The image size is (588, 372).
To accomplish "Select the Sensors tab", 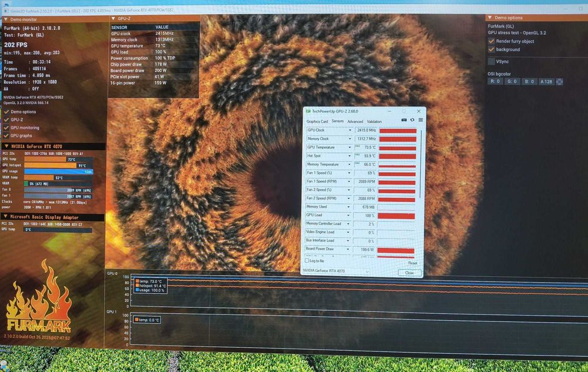I will (338, 121).
